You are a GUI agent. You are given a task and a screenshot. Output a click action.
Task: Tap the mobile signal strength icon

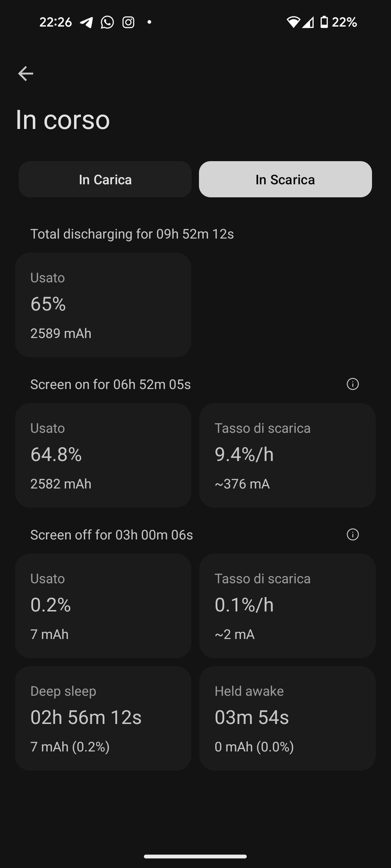[x=308, y=22]
